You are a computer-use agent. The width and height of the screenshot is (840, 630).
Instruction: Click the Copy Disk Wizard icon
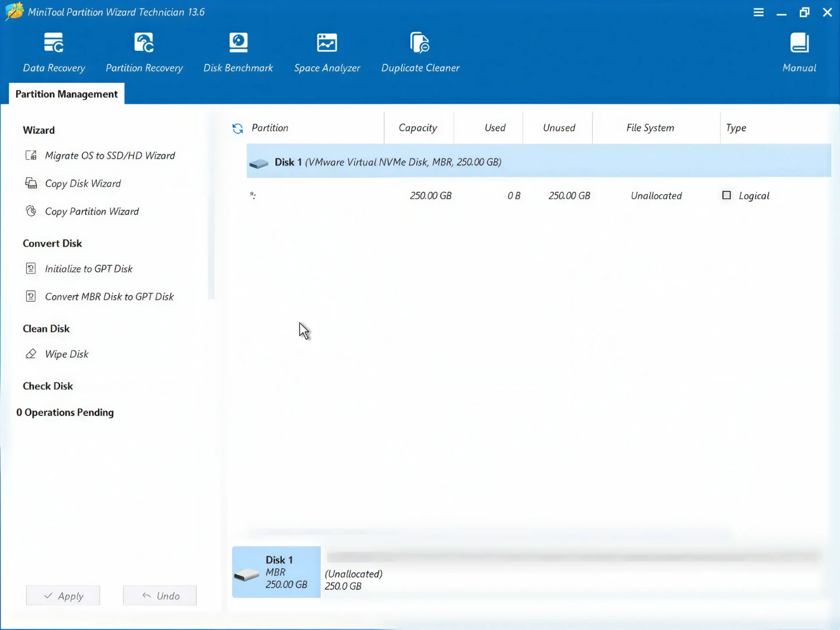click(31, 183)
